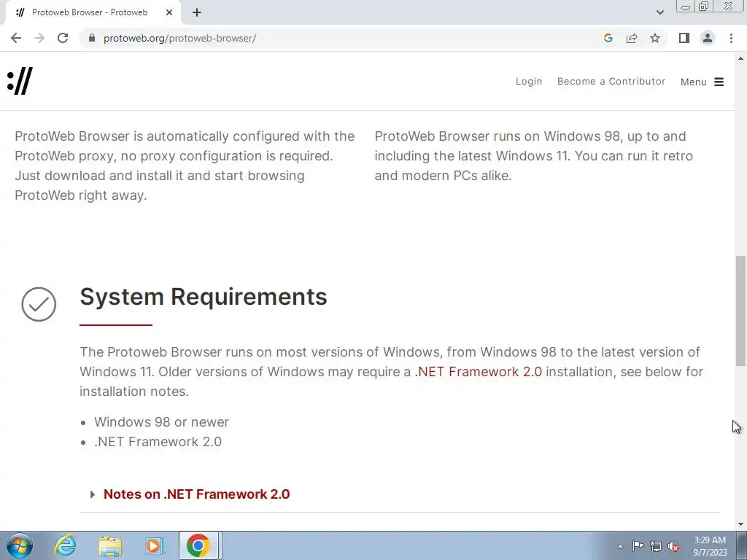Screen dimensions: 747x560
Task: Open Action Center flag icon
Action: click(638, 546)
